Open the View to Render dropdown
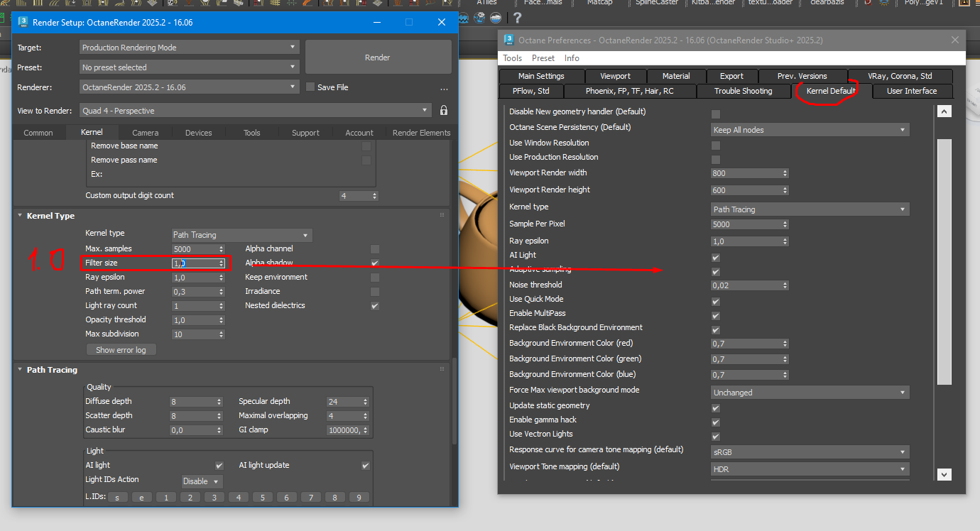 (x=255, y=111)
